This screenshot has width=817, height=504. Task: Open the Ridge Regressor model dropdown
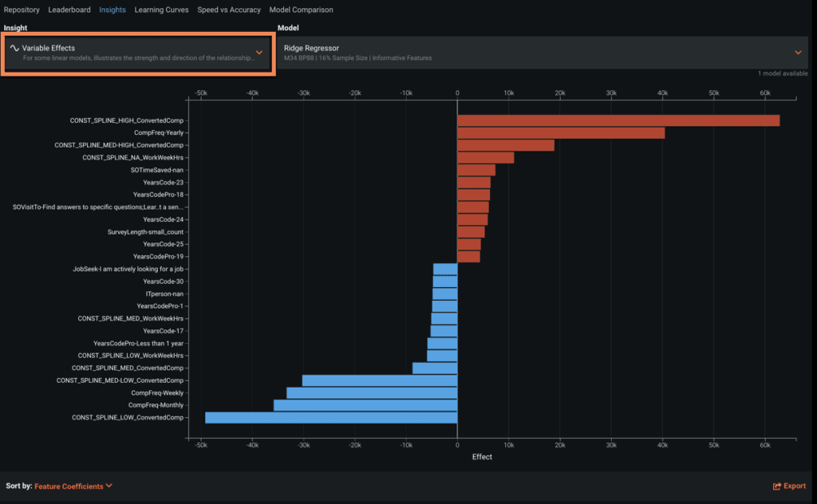543,53
